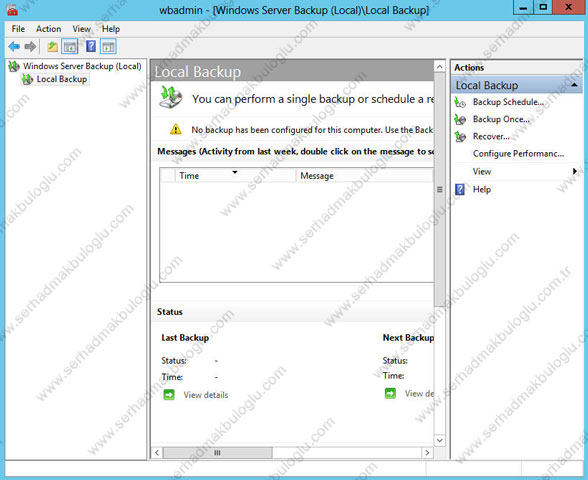The height and width of the screenshot is (480, 588).
Task: Click green arrow beside Last Backup View details
Action: pyautogui.click(x=169, y=394)
